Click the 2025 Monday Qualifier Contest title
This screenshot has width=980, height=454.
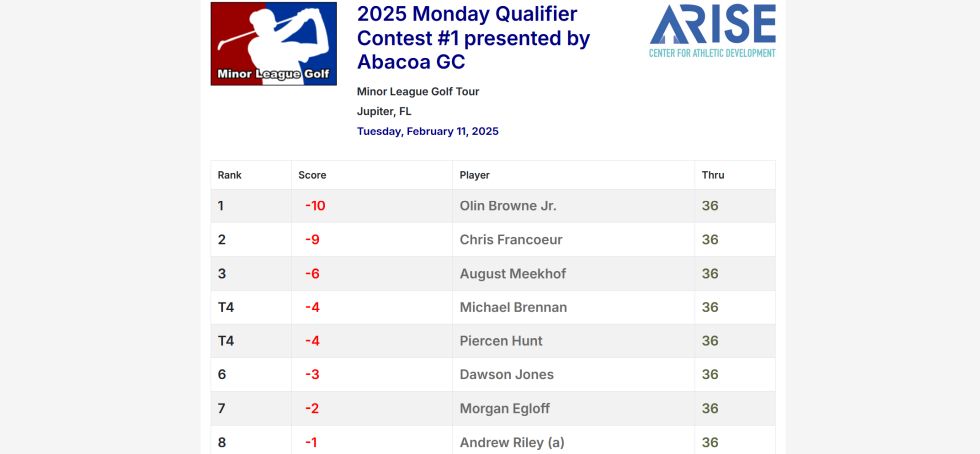click(x=473, y=38)
